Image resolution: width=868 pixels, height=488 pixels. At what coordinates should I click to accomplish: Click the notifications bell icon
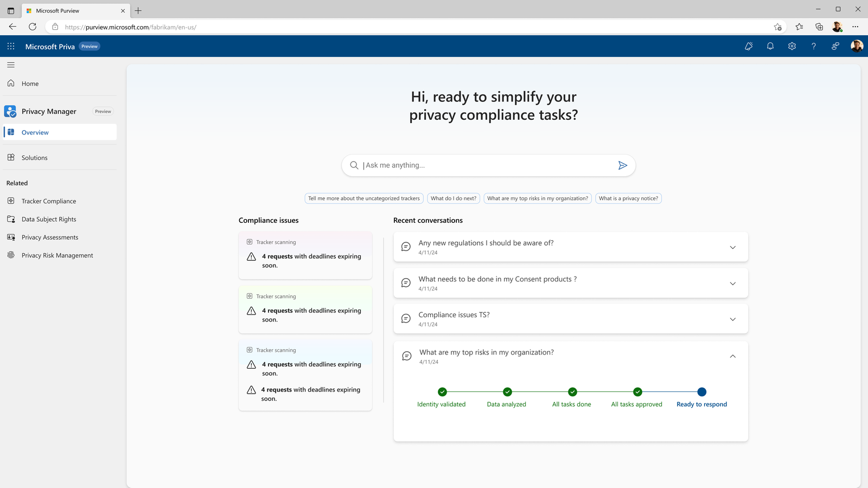(770, 46)
